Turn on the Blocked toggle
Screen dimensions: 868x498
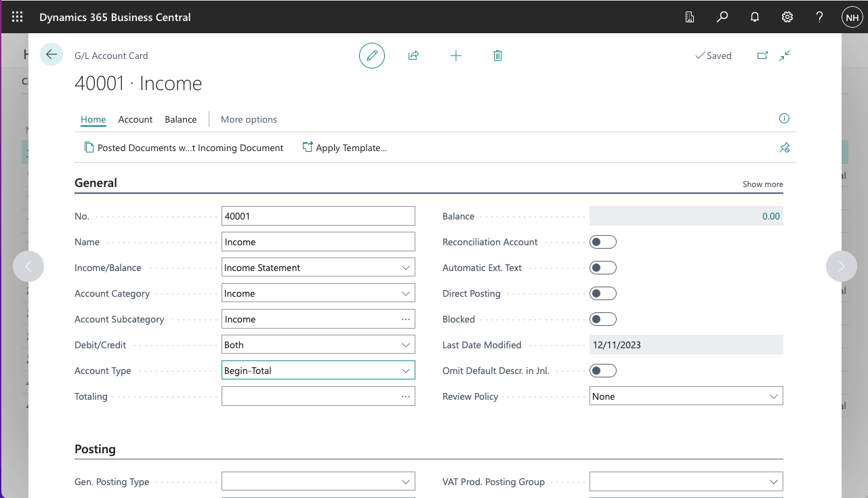click(x=602, y=319)
